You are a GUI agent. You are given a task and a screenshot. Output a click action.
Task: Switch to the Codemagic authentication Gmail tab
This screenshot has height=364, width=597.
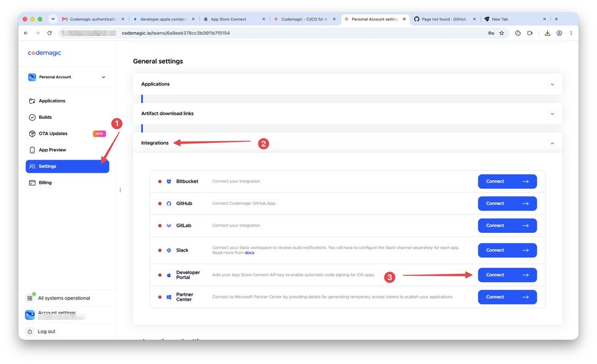(93, 19)
